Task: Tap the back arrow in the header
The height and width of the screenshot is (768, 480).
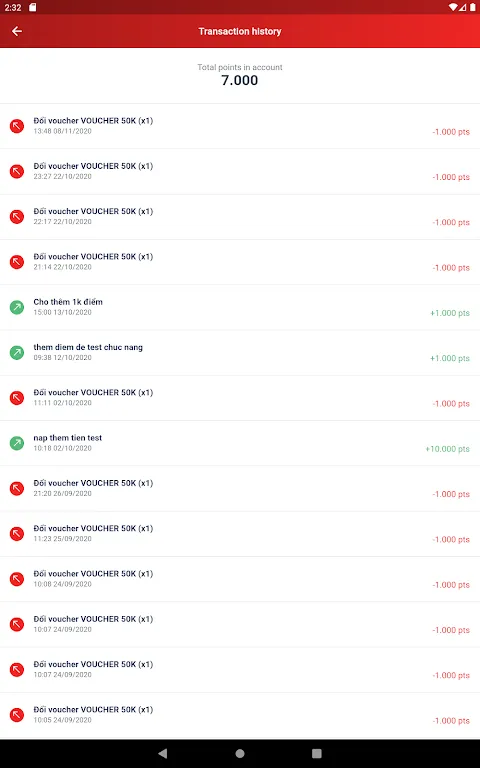Action: point(17,31)
